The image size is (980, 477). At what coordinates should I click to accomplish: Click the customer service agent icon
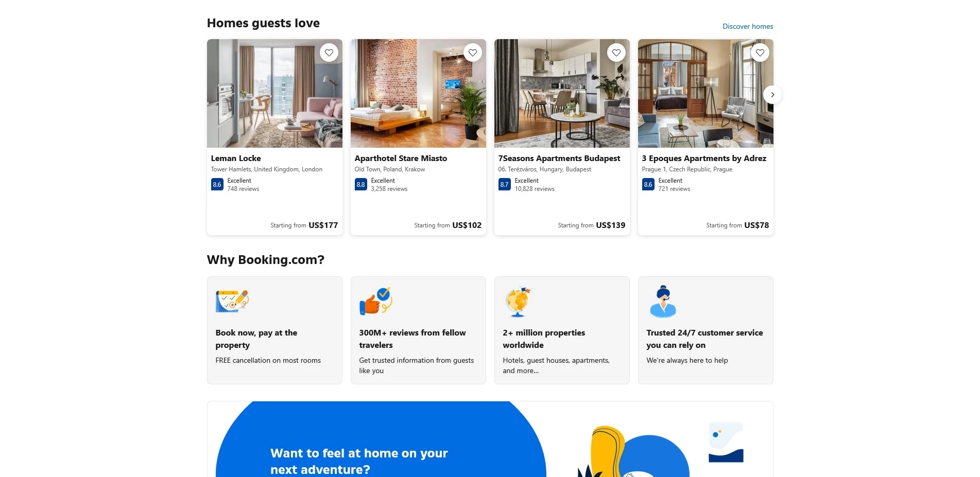pos(663,301)
